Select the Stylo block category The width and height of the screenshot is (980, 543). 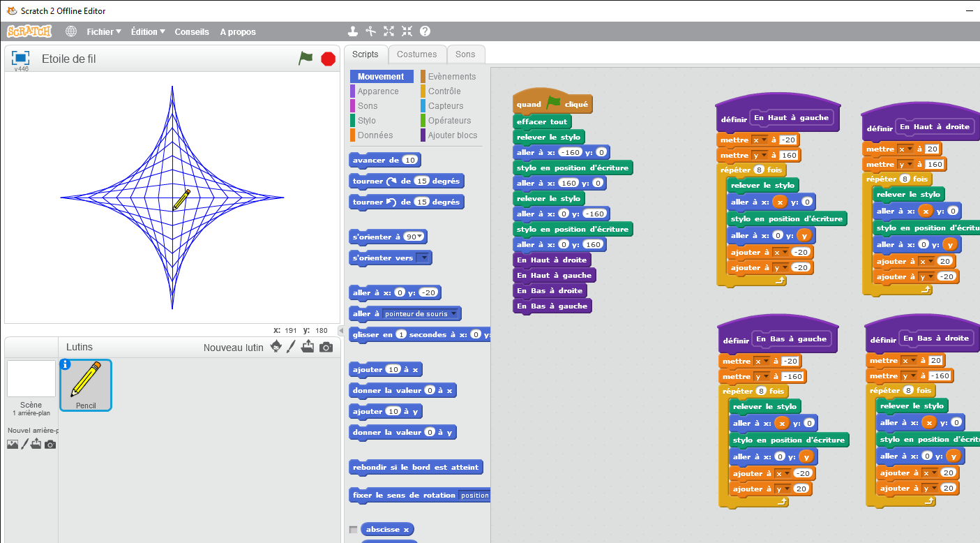366,121
